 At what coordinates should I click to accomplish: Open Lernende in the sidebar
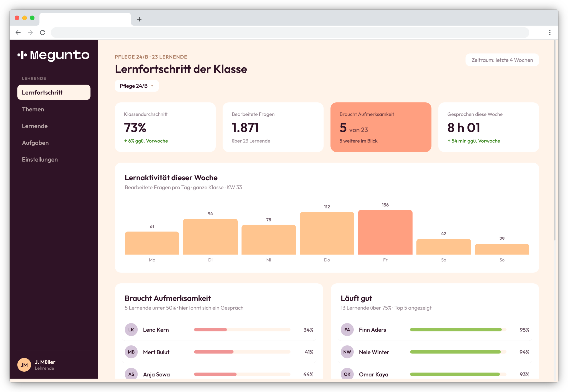[x=54, y=126]
